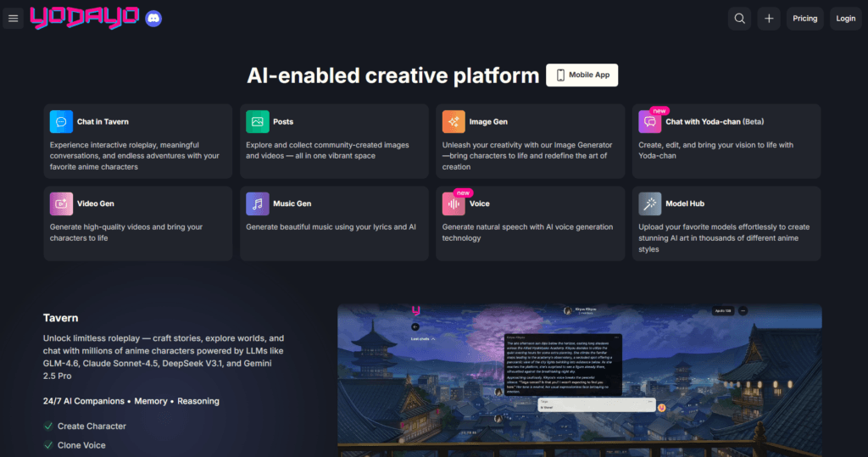The image size is (868, 457).
Task: Click the Unleash your creativity description
Action: (527, 156)
